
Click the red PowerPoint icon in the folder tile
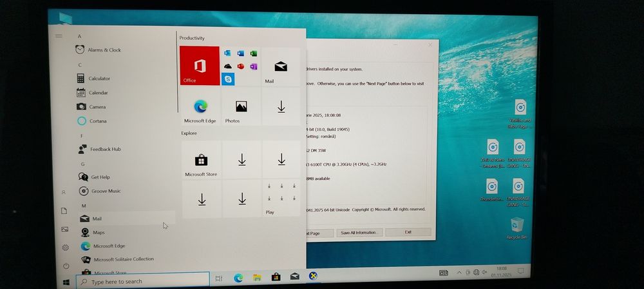pos(241,66)
